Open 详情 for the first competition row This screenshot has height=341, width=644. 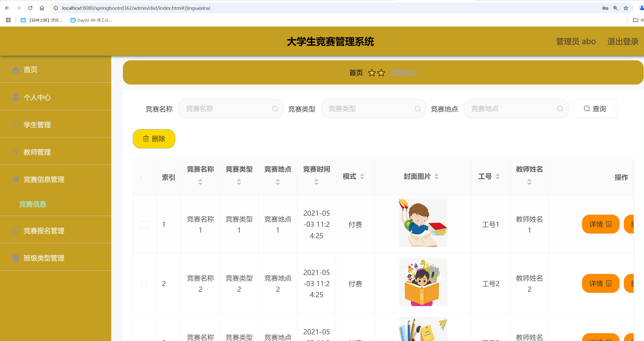click(x=600, y=224)
